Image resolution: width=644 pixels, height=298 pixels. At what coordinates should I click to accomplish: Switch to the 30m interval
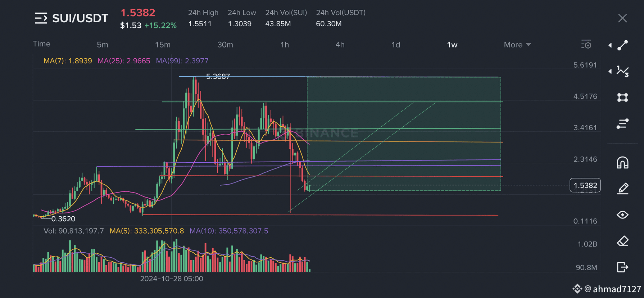[x=225, y=45]
